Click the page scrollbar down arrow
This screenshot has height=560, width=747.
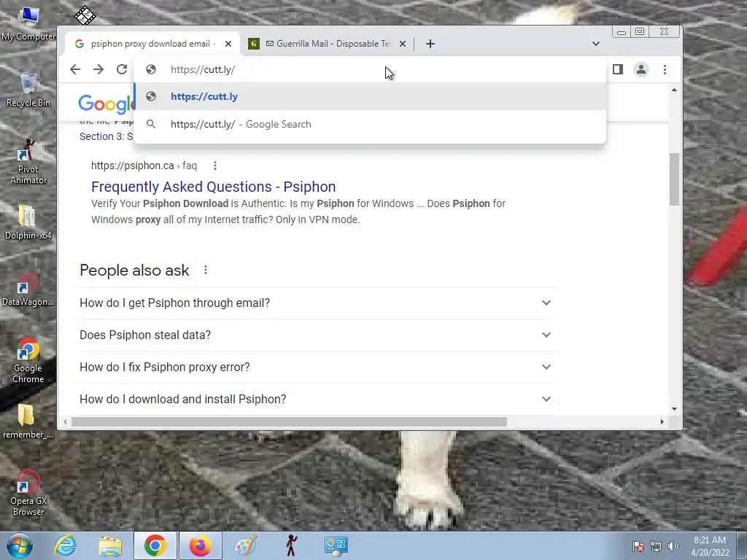674,408
